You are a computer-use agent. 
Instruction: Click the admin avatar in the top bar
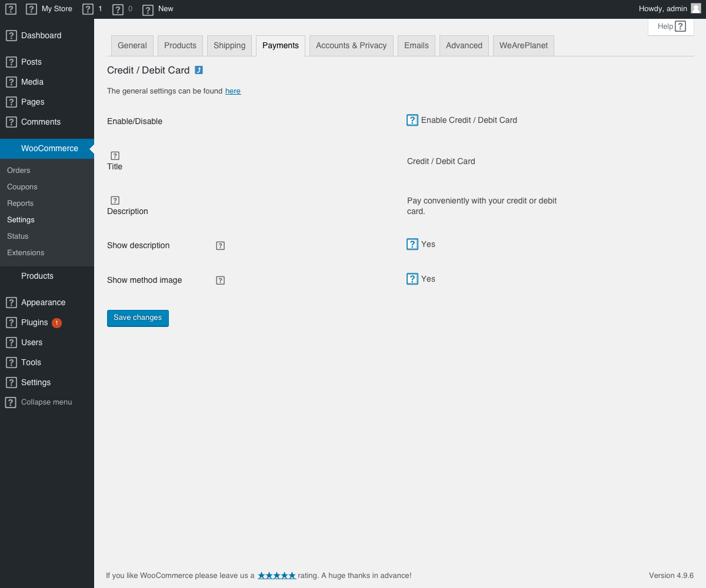695,8
